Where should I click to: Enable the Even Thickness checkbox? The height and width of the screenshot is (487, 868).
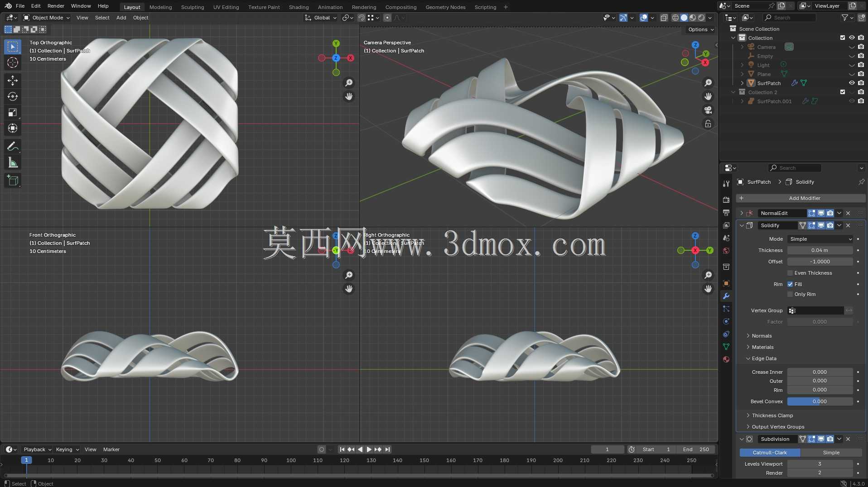click(x=790, y=273)
